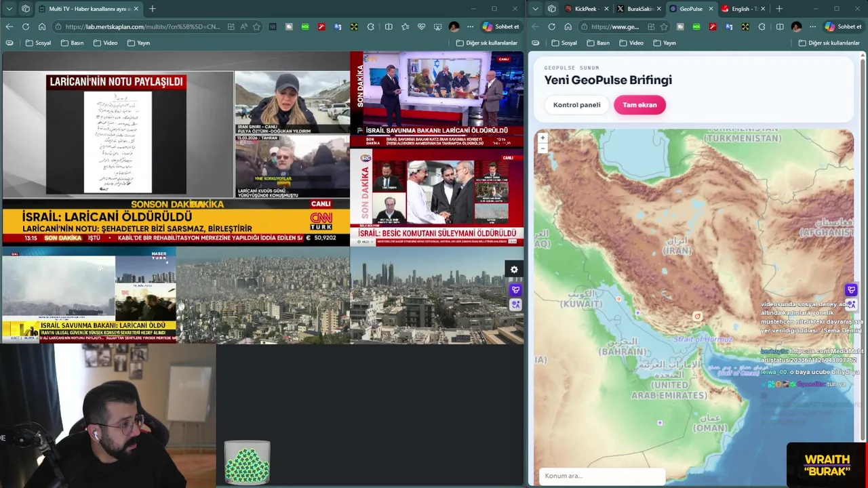Reload the GeoPulse page

coord(552,26)
